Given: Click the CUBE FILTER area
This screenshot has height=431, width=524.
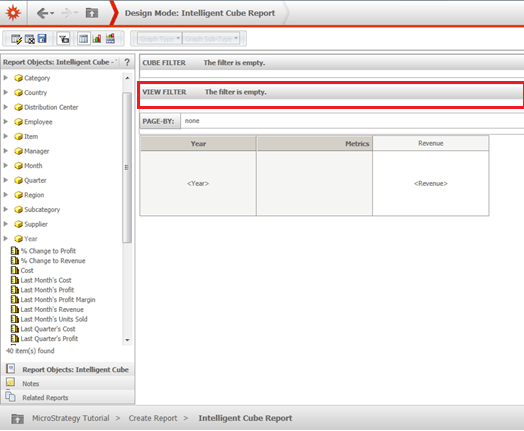Looking at the screenshot, I should pyautogui.click(x=332, y=63).
